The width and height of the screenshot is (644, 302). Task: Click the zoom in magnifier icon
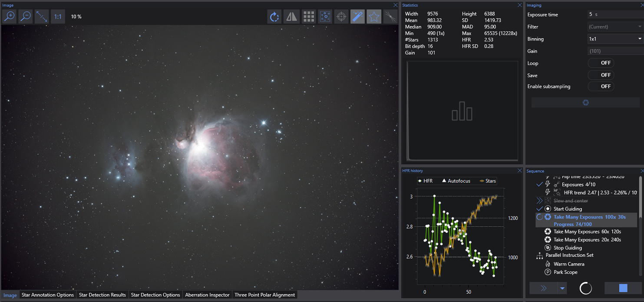click(x=9, y=17)
